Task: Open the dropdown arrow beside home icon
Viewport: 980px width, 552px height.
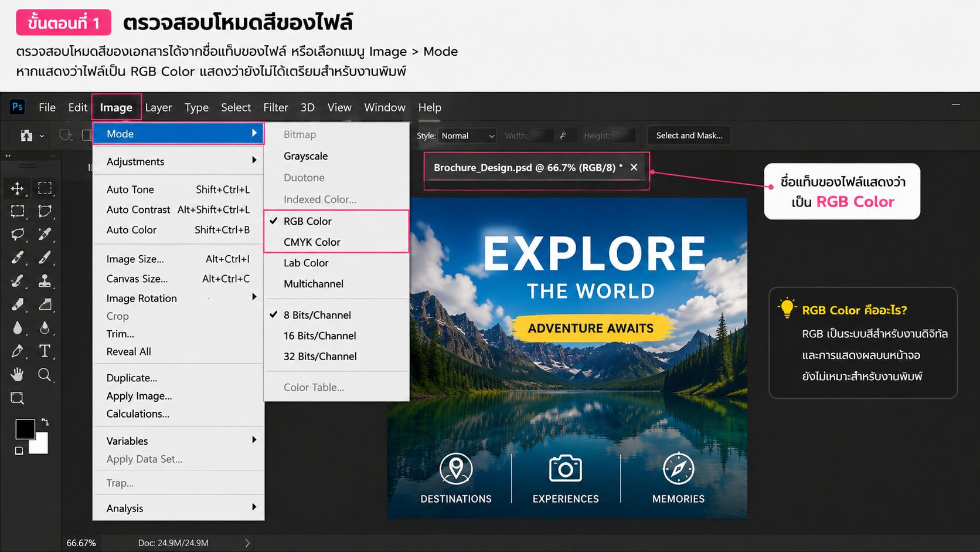Action: point(42,136)
